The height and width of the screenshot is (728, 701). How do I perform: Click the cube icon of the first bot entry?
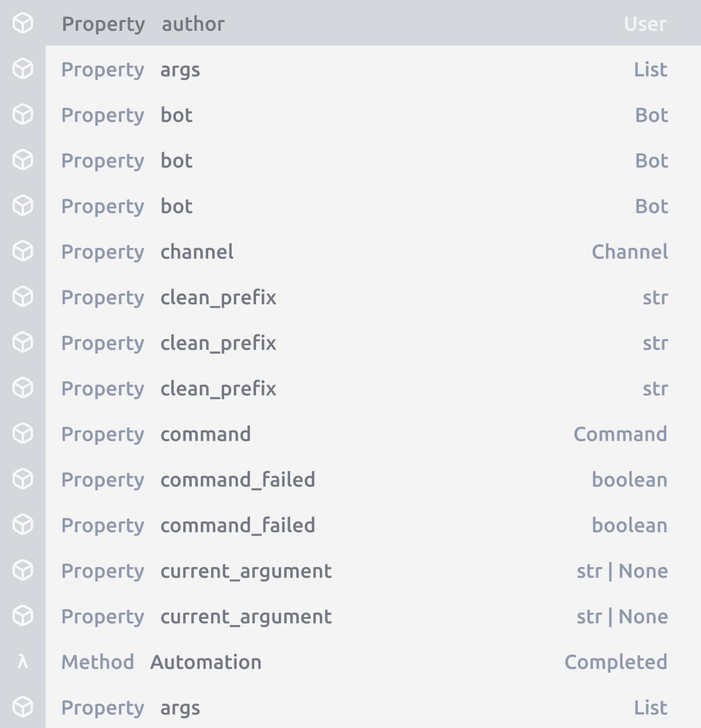(x=23, y=114)
